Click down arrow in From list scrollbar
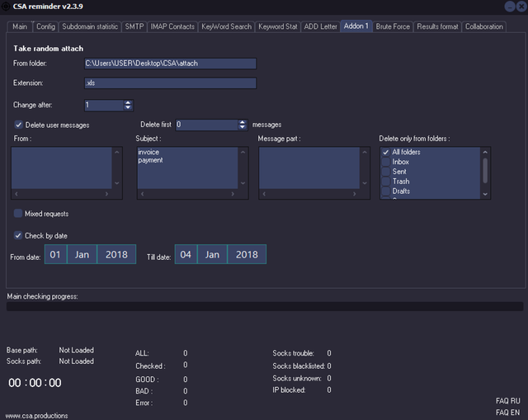528x420 pixels. (x=117, y=183)
